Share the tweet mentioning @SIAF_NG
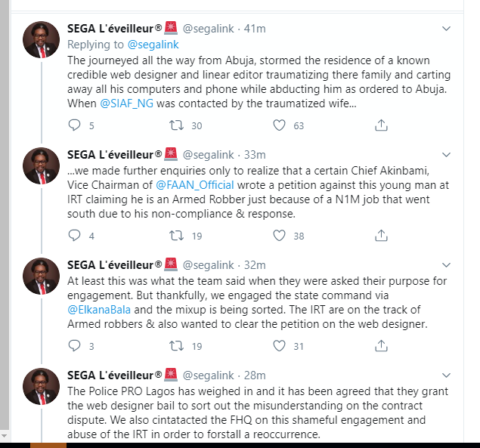480x448 pixels. [x=381, y=125]
